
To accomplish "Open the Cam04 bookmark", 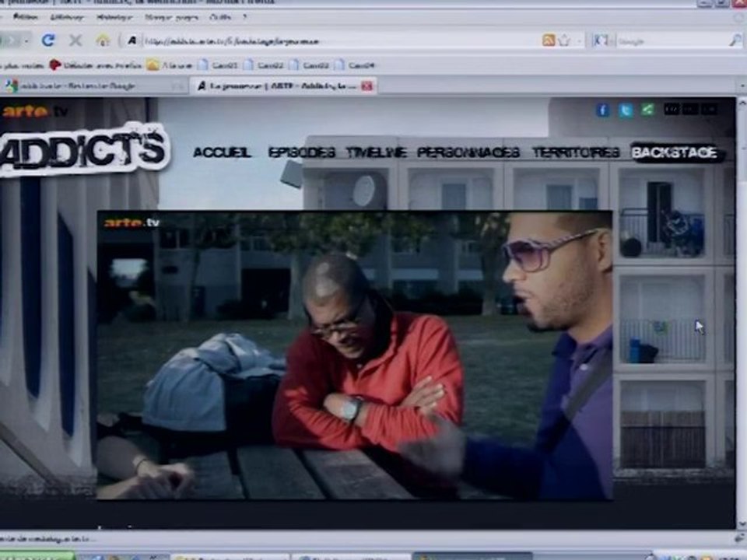I will point(355,65).
